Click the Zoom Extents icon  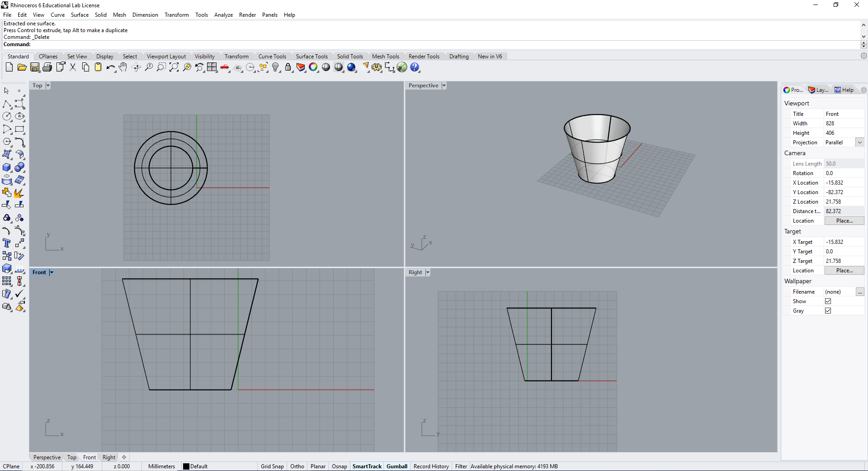tap(174, 67)
